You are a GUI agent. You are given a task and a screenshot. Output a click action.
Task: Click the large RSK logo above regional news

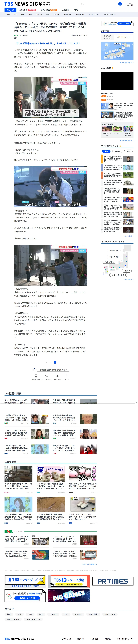[8, 531]
